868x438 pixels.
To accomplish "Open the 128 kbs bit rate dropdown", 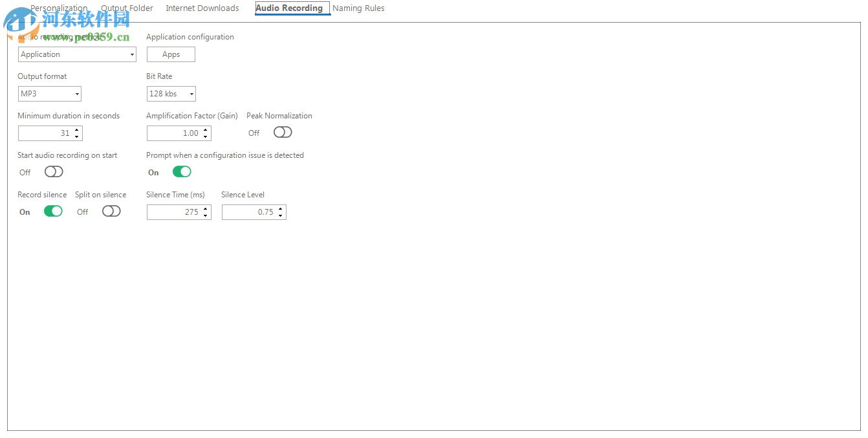I will 171,94.
